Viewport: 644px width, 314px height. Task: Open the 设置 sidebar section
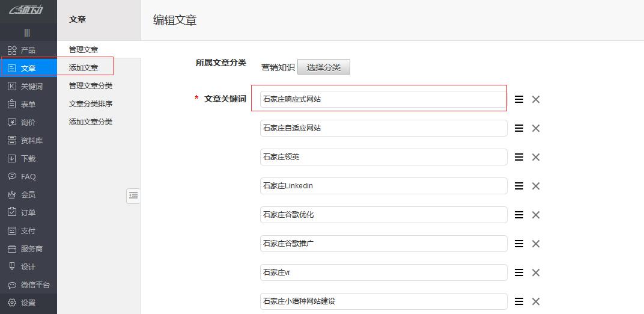tap(28, 303)
